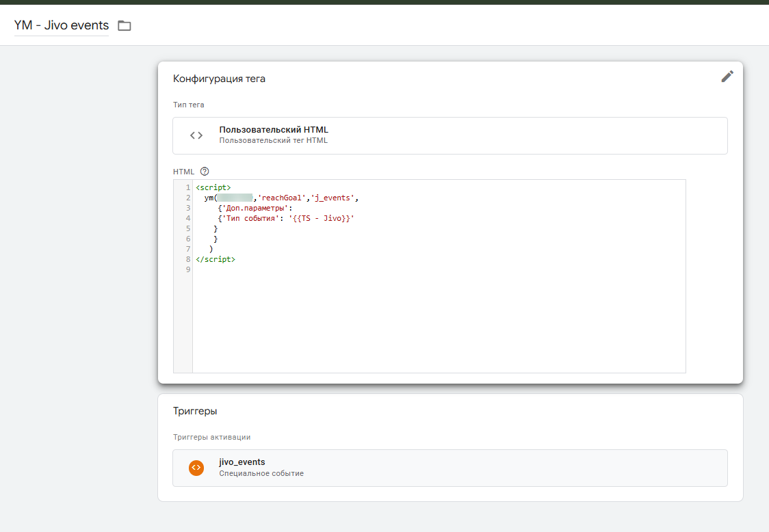Click the Триггеры section heading
The width and height of the screenshot is (769, 532).
click(195, 411)
